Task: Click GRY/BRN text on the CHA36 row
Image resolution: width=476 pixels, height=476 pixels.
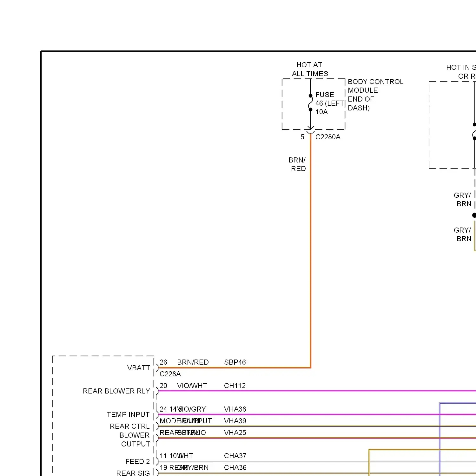Action: (x=193, y=467)
